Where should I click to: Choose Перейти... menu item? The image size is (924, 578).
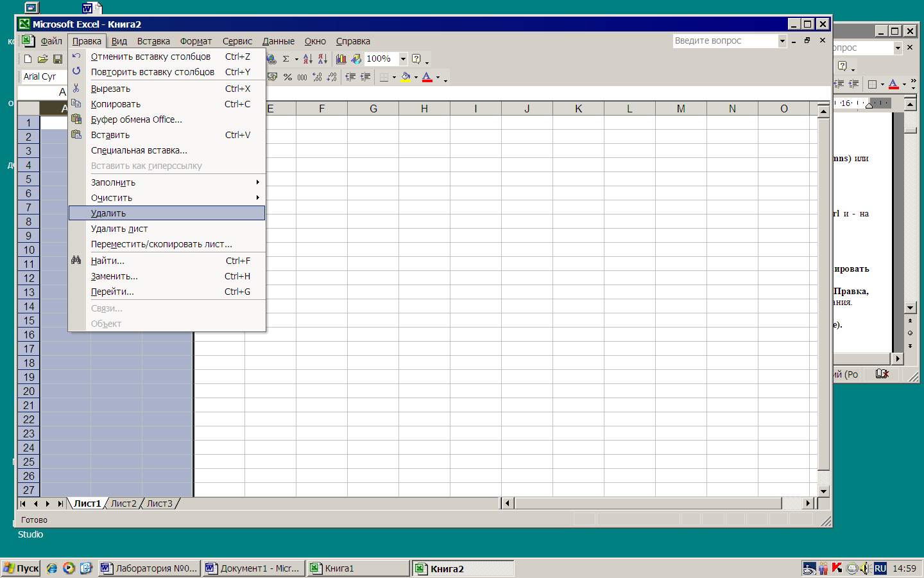167,292
